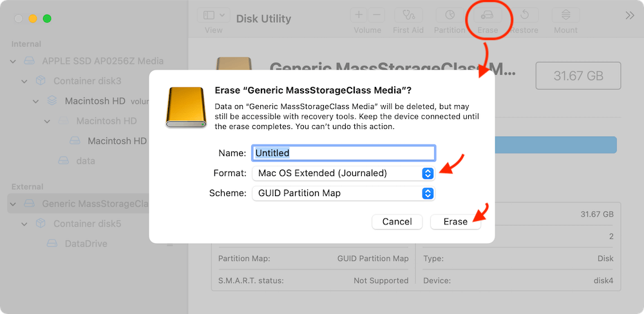Click the Internal section header
Screen dimensions: 644x314
[x=26, y=44]
